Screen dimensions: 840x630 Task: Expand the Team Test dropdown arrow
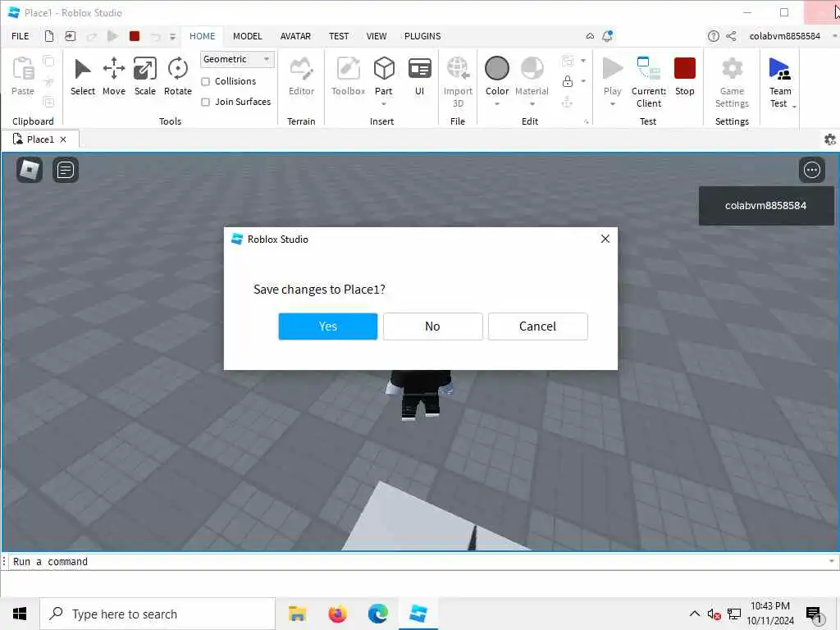[794, 107]
